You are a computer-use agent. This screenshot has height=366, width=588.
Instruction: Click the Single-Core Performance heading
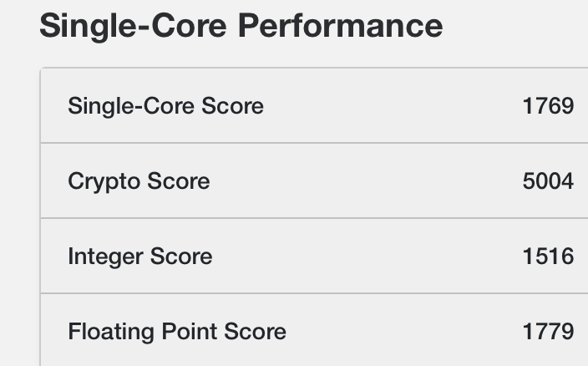(241, 26)
